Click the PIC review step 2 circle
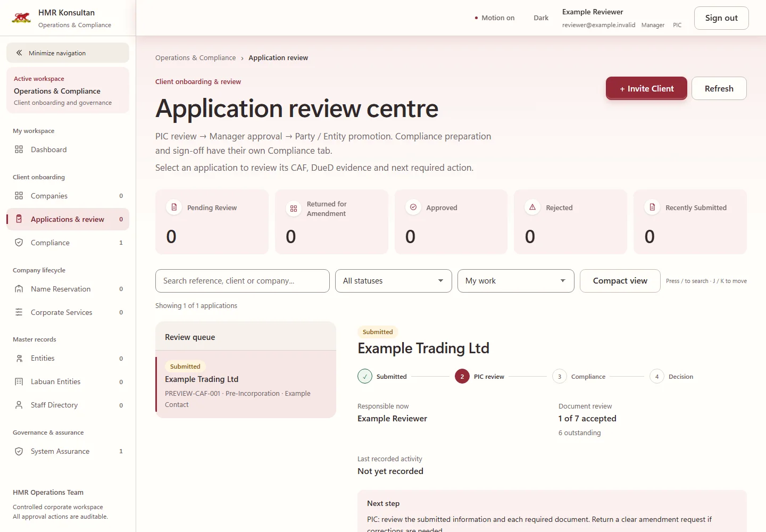The height and width of the screenshot is (532, 766). pos(462,376)
